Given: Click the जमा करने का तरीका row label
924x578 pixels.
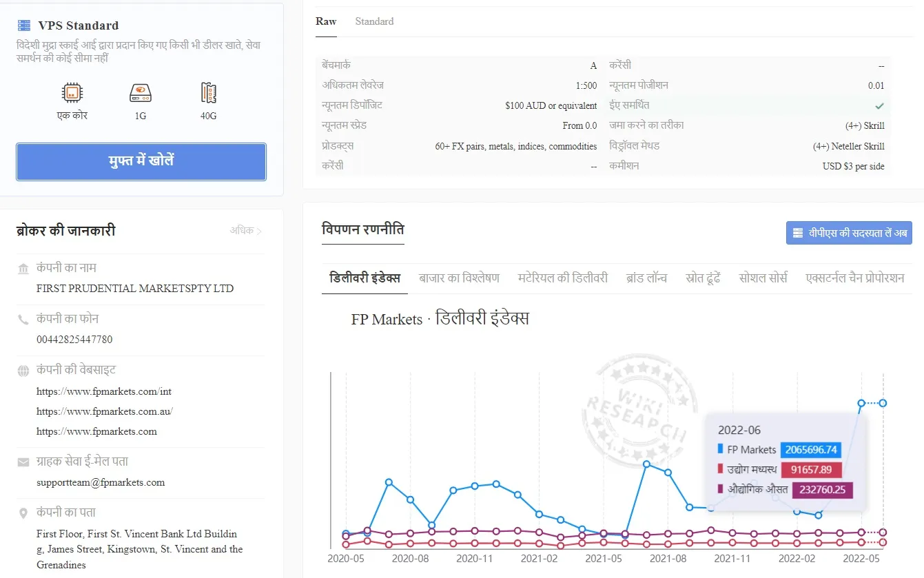Looking at the screenshot, I should coord(646,125).
